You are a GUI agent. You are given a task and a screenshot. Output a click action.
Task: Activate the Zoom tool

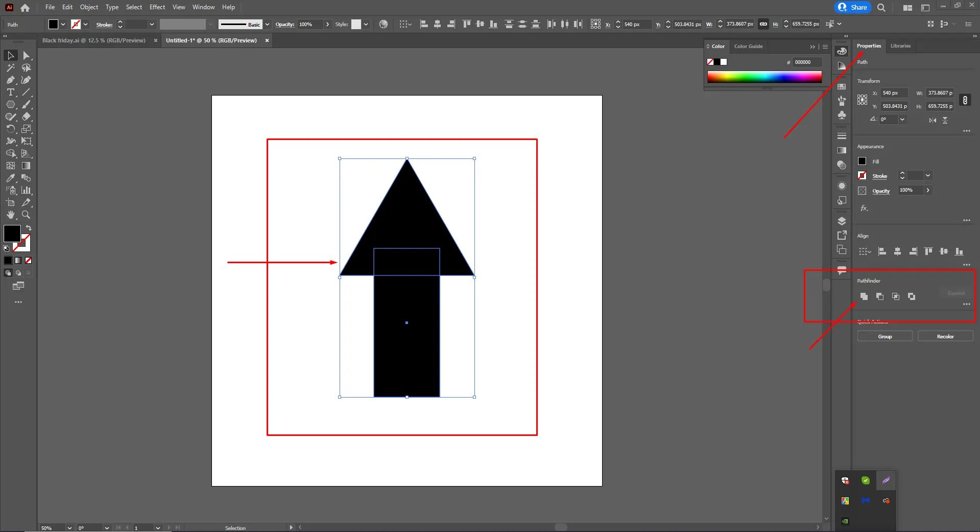pyautogui.click(x=26, y=215)
